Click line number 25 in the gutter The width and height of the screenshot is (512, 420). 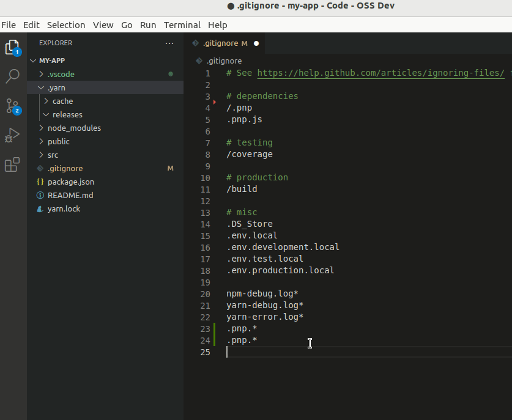click(x=205, y=352)
